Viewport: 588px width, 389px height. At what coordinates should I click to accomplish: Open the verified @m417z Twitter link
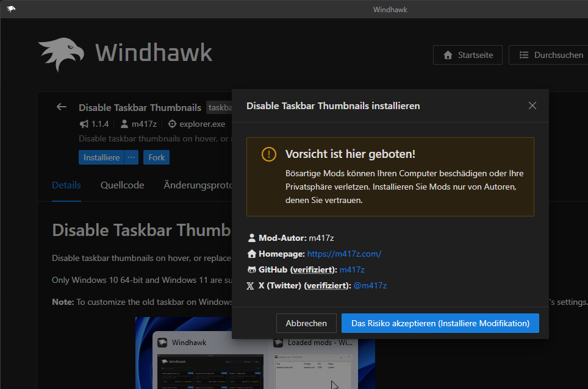pos(370,285)
